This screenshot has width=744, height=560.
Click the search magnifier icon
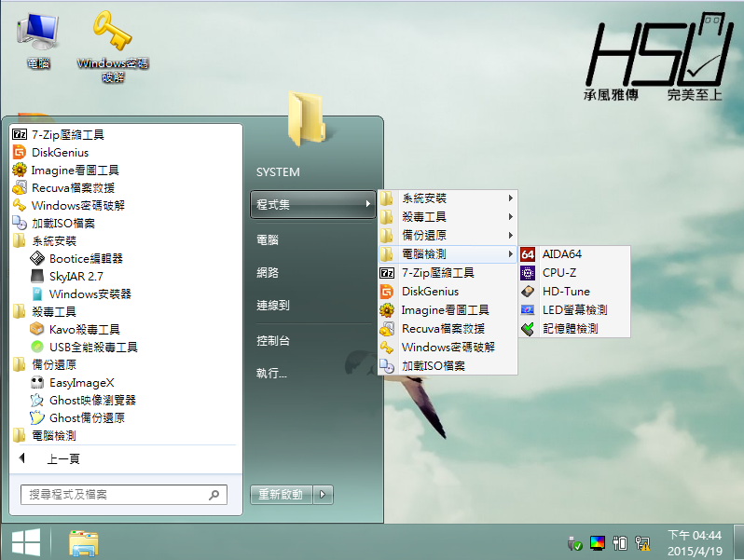[214, 495]
